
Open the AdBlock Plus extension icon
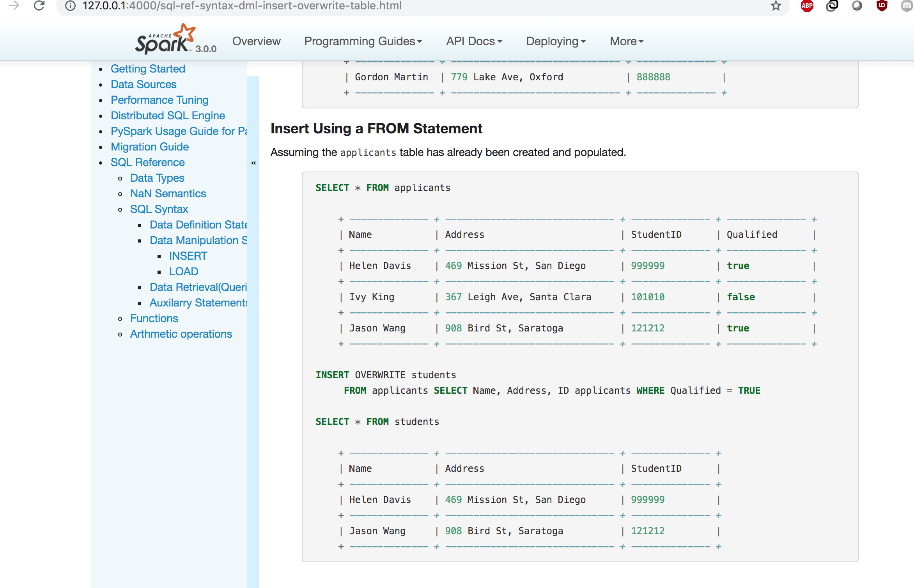[x=807, y=5]
